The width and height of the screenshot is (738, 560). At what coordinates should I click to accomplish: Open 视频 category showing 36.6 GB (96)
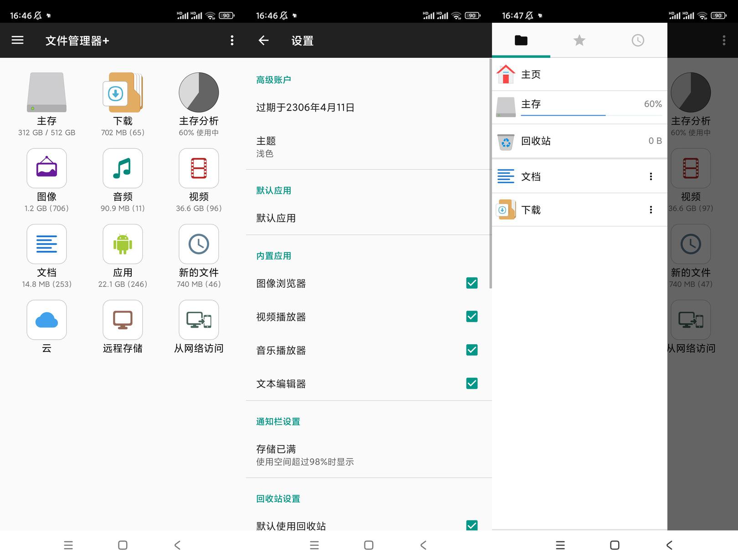(x=199, y=168)
